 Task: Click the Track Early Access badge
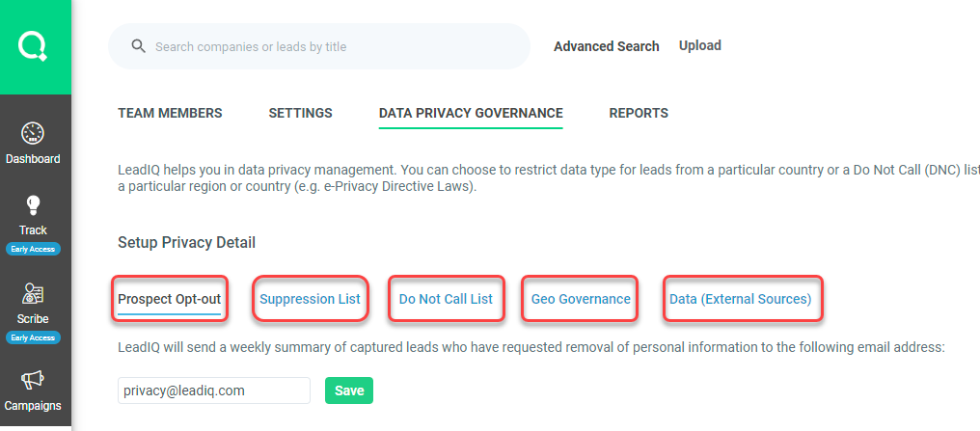tap(33, 249)
